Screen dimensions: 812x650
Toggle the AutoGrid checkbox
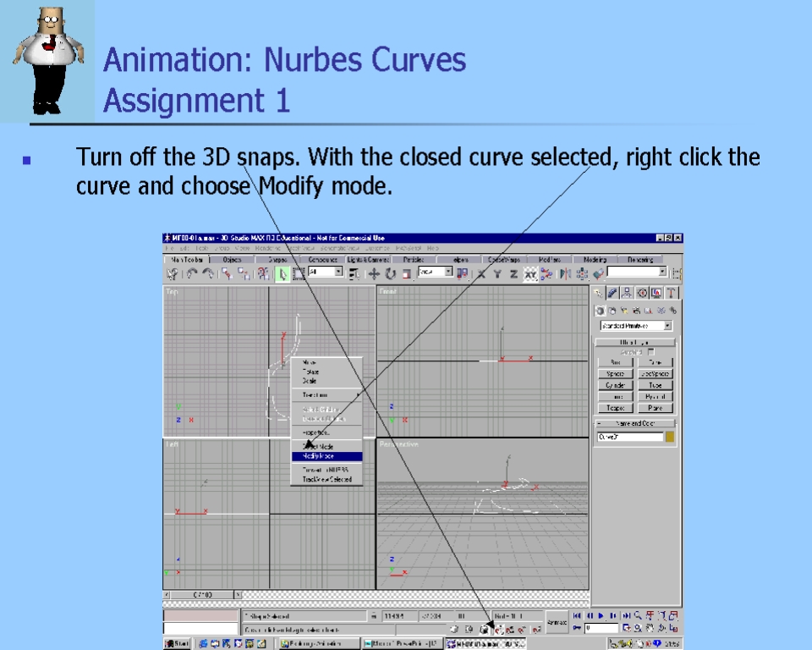point(650,351)
